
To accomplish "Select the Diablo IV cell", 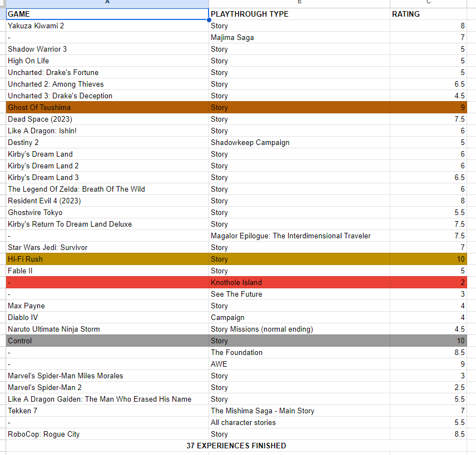I will pyautogui.click(x=107, y=318).
